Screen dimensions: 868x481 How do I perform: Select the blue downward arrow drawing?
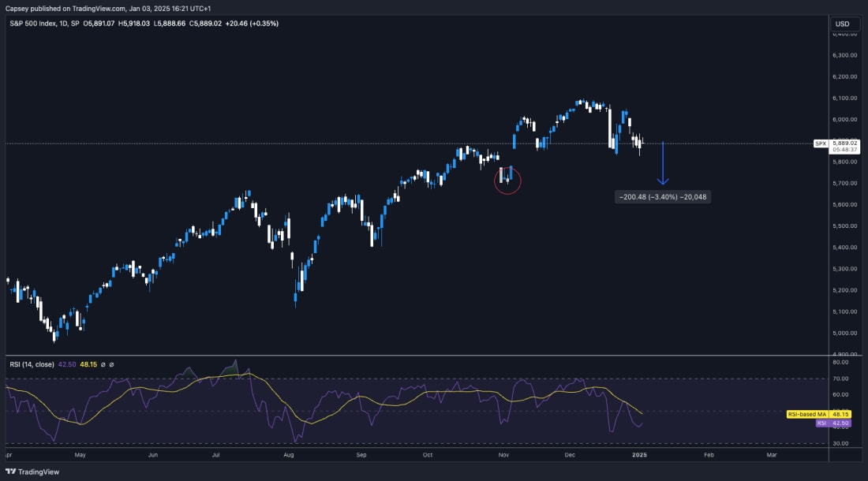coord(663,162)
